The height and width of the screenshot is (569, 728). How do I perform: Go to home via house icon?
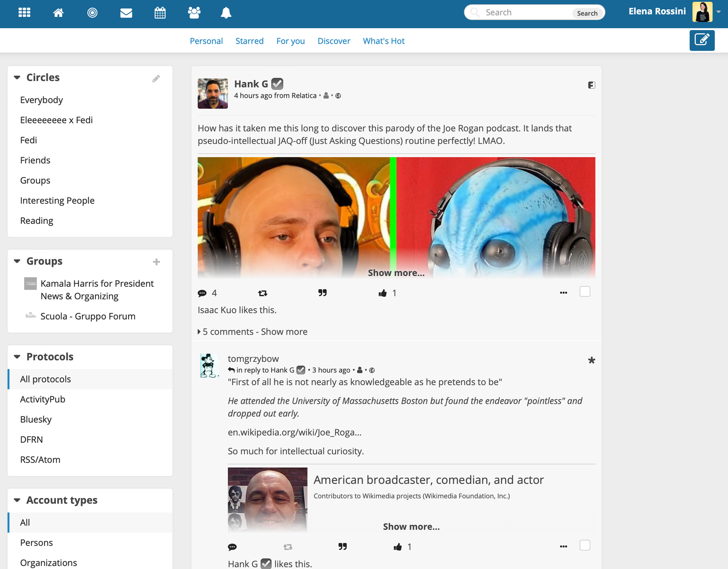click(58, 13)
